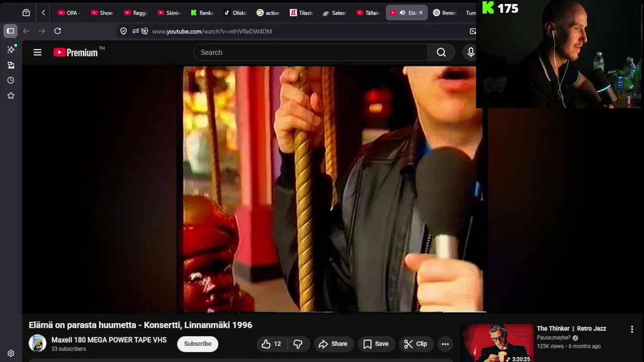Open the browser tab overview icon

26,13
